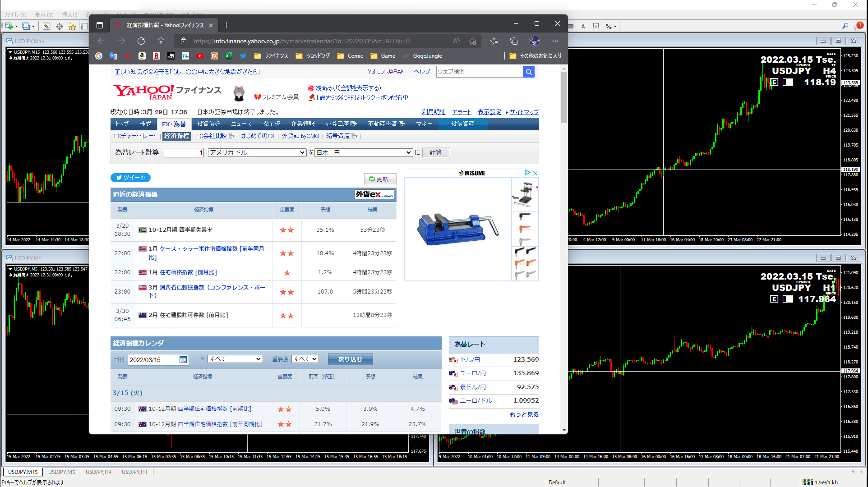Viewport: 868px width, 487px height.
Task: Switch to USDJPY,H4 chart tab
Action: [x=98, y=472]
